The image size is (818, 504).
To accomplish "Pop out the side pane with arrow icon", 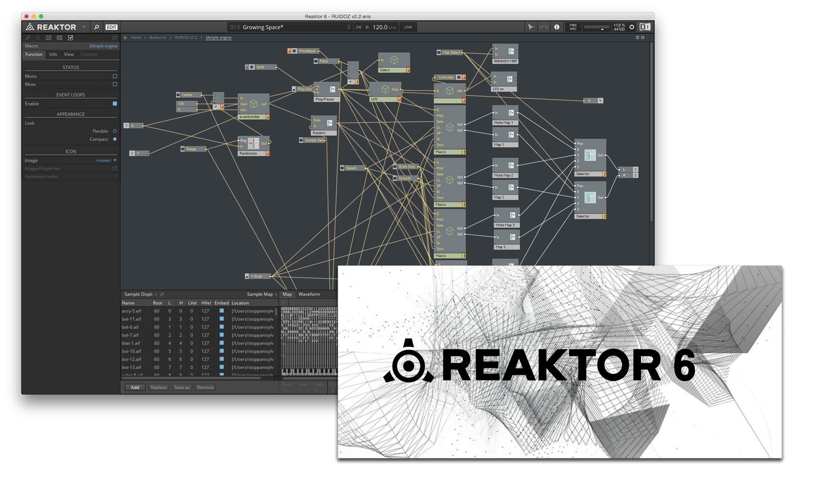I will (115, 38).
